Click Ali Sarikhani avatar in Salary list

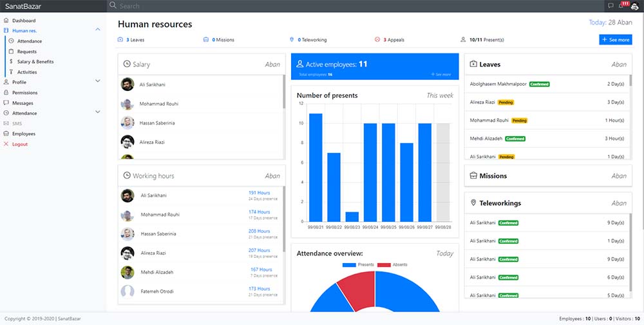point(128,84)
